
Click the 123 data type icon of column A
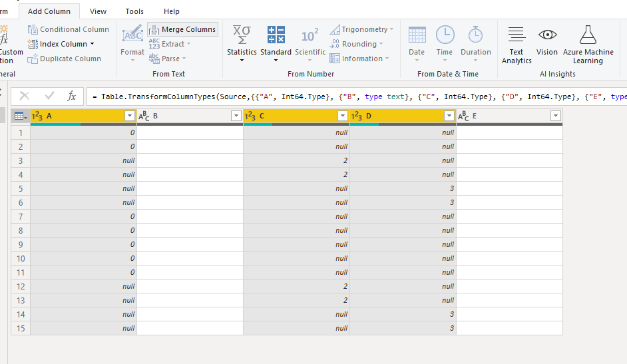37,116
